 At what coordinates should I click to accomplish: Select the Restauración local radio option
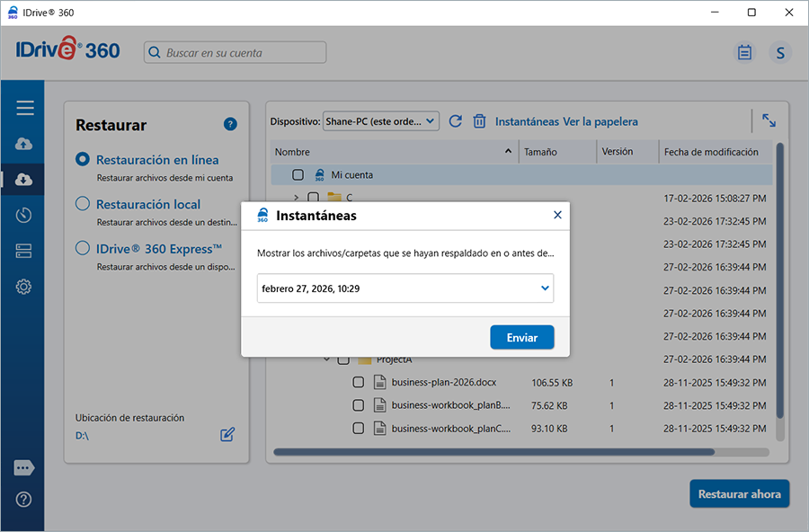[83, 204]
